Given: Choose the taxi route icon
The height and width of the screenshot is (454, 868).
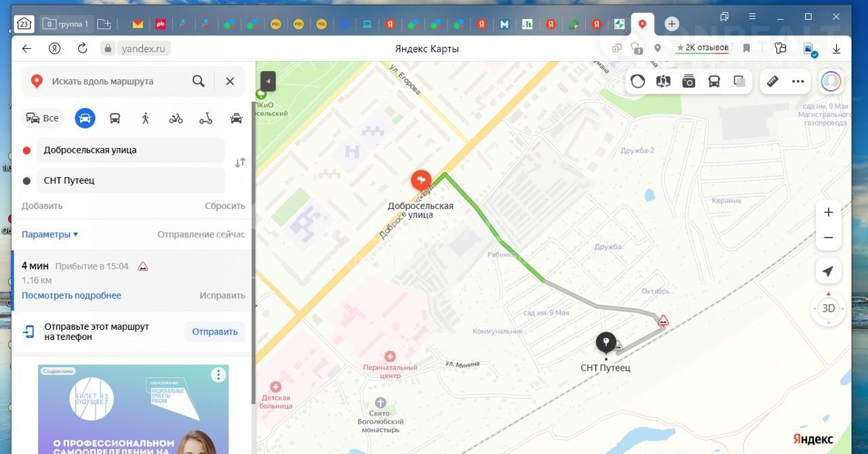Looking at the screenshot, I should pyautogui.click(x=236, y=118).
